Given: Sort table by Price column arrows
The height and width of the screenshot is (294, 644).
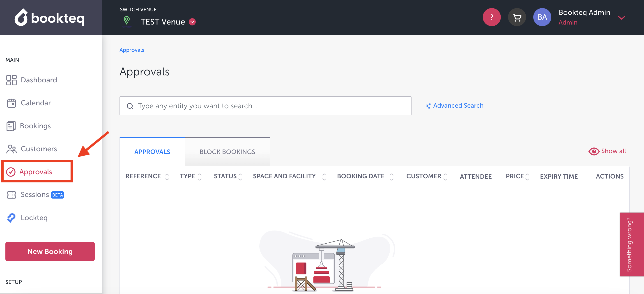Looking at the screenshot, I should [527, 176].
